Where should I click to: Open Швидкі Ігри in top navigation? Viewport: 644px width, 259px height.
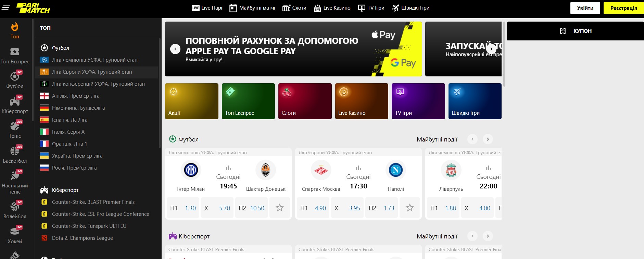[x=411, y=8]
